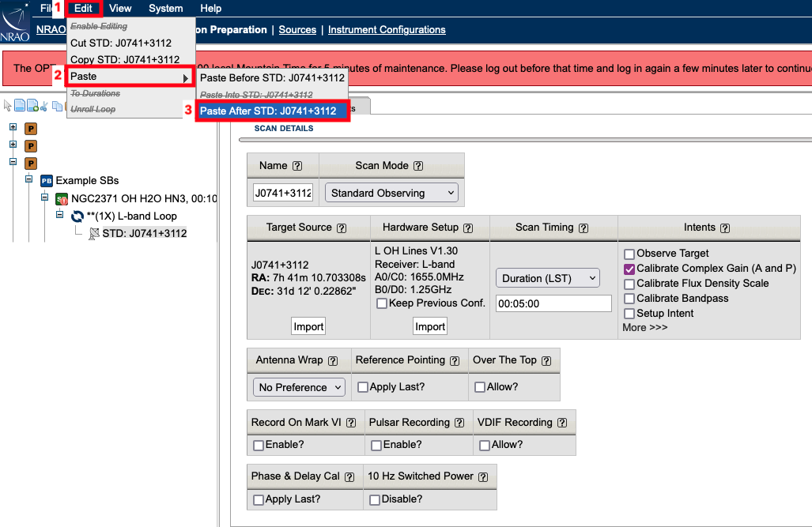Tick the Keep Previous Conf. checkbox
The height and width of the screenshot is (527, 812).
382,303
